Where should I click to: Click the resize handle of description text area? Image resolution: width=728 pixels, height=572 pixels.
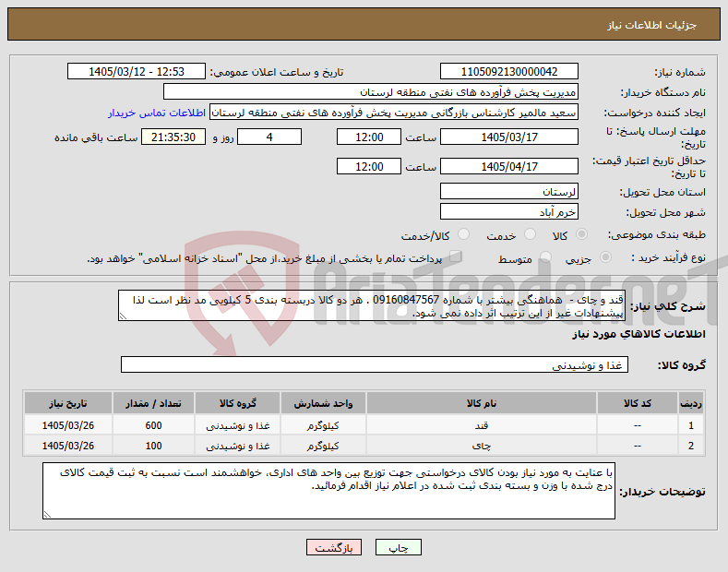(123, 316)
